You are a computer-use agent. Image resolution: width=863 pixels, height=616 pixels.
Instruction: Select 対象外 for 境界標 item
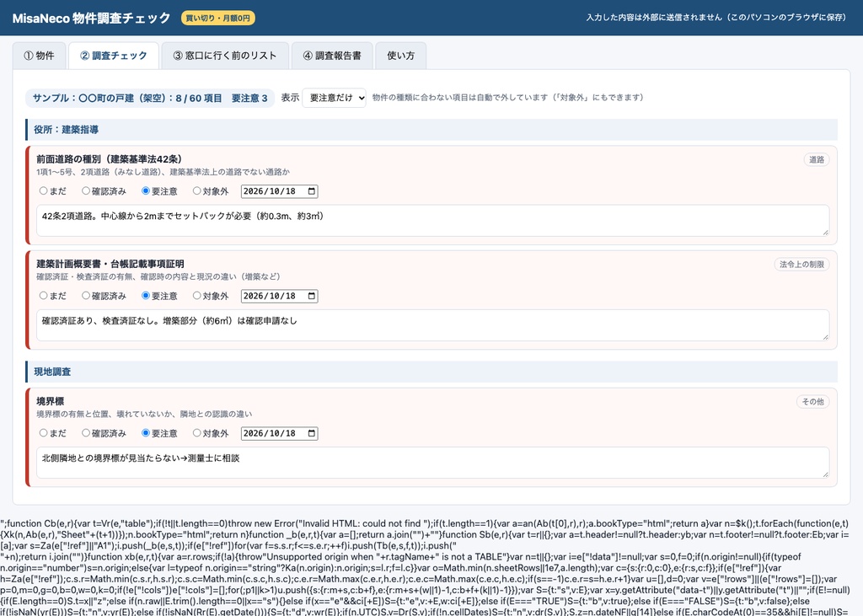pyautogui.click(x=196, y=433)
